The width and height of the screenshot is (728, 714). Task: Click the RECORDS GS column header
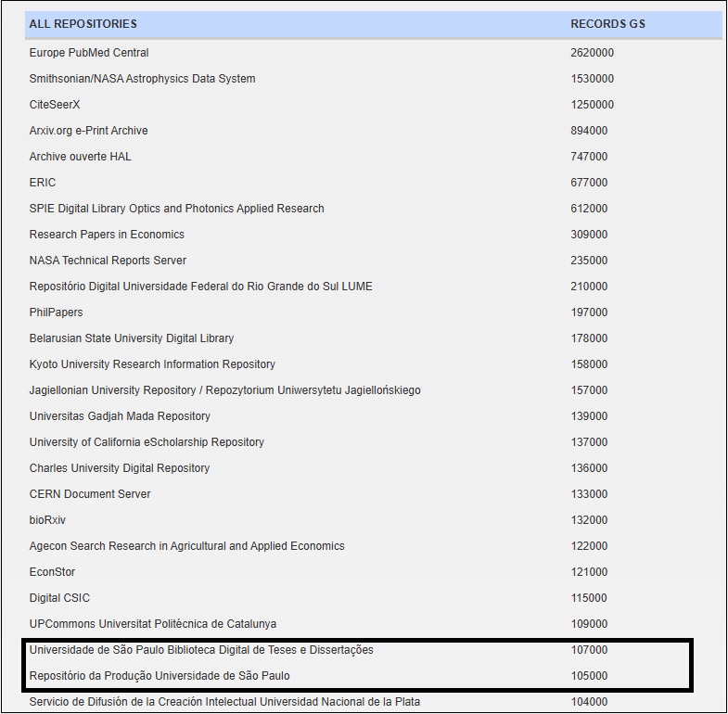(x=607, y=24)
